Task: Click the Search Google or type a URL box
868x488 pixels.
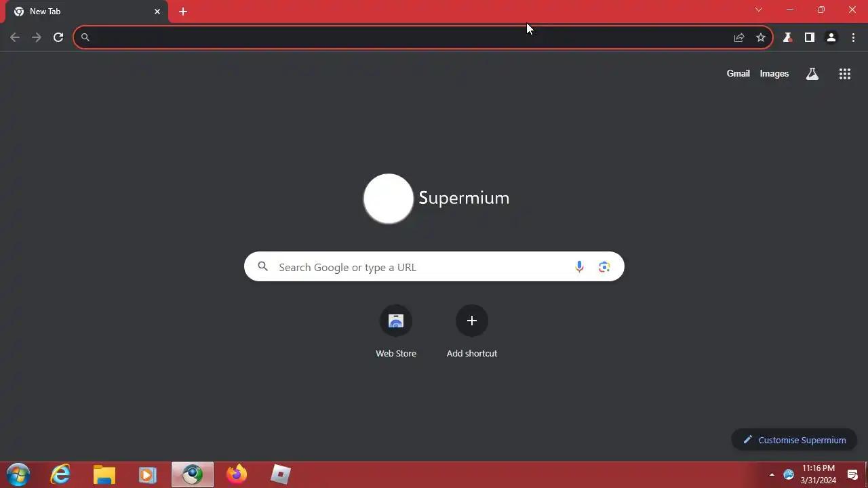Action: coord(434,267)
